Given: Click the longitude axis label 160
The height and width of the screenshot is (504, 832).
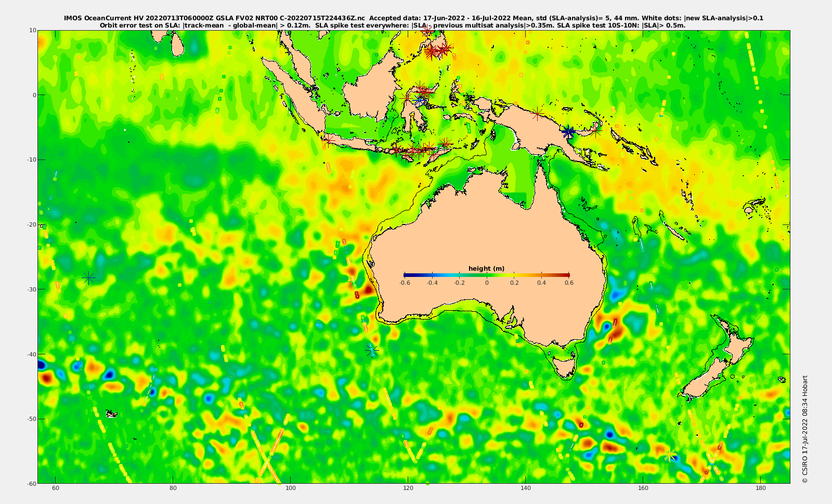Looking at the screenshot, I should tap(643, 488).
